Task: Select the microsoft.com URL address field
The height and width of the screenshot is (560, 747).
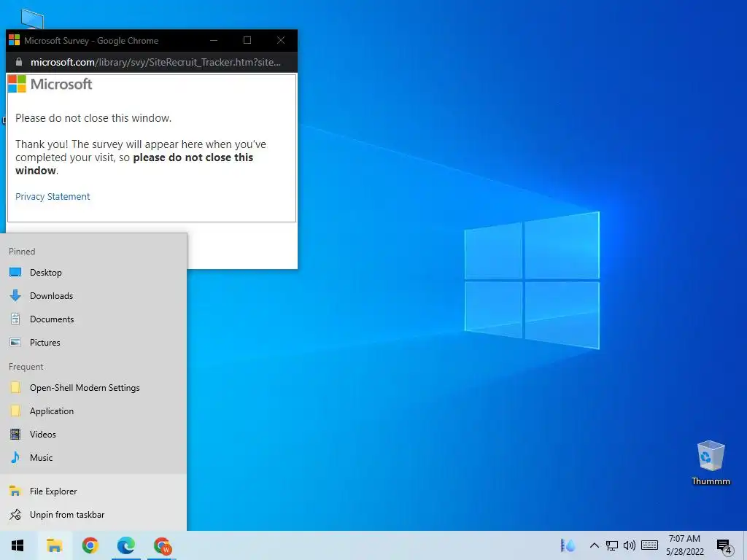Action: pyautogui.click(x=155, y=62)
